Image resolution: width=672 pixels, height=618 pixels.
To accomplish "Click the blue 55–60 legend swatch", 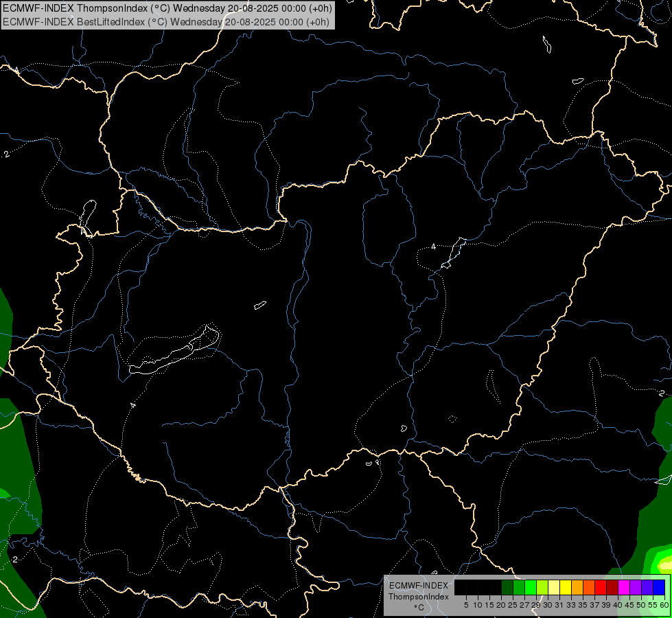I will coord(659,587).
